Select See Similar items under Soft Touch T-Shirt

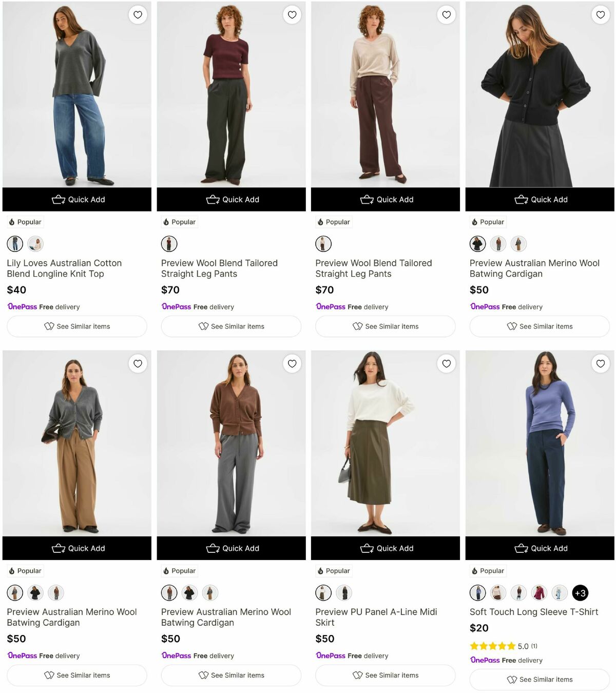pos(540,679)
